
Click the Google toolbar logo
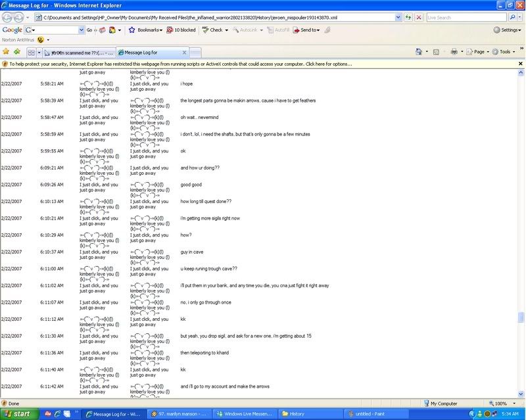pos(12,30)
